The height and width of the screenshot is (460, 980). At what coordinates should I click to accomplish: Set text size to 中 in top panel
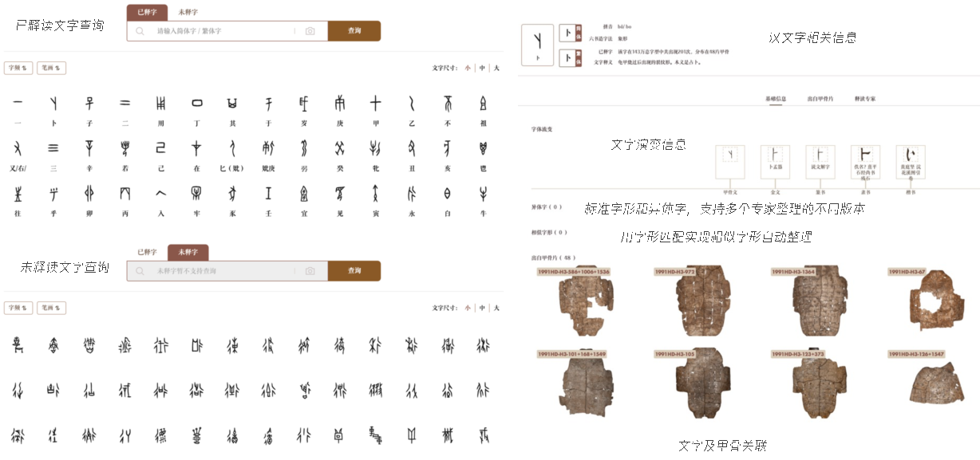[482, 68]
